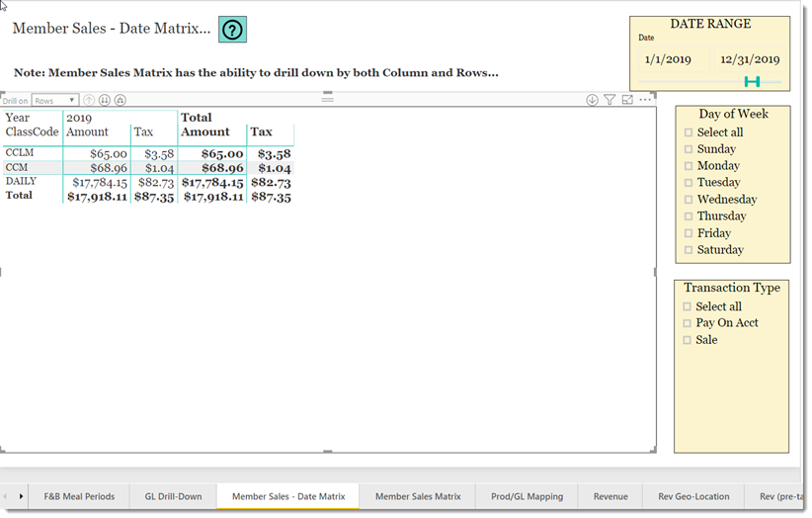This screenshot has width=812, height=518.
Task: Check the Sale transaction type checkbox
Action: pyautogui.click(x=687, y=340)
